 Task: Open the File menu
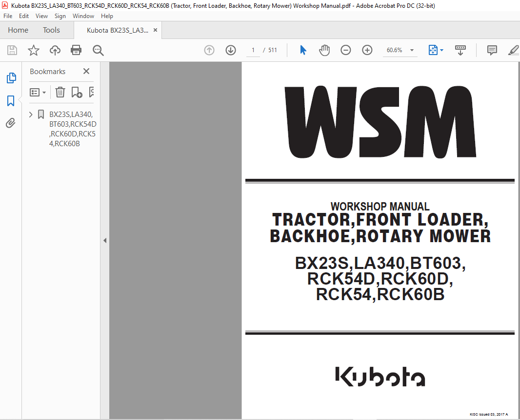pos(8,16)
